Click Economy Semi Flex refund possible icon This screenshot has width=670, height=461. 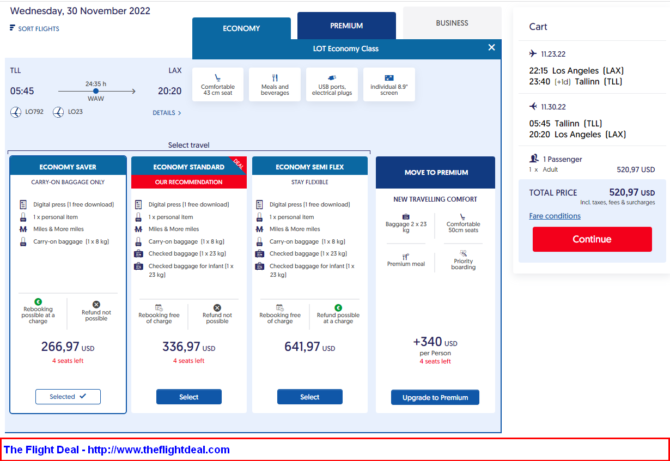point(338,308)
